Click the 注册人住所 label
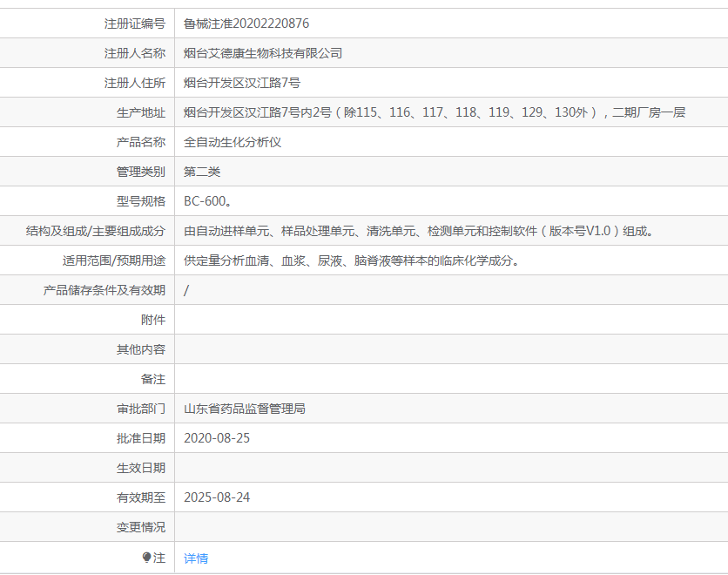 (135, 83)
